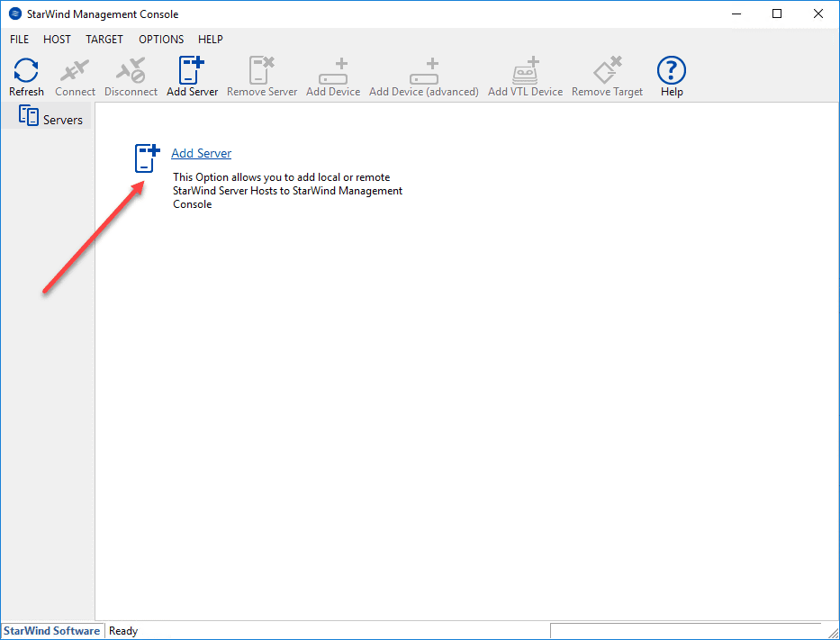Open the FILE menu
The image size is (840, 640).
point(19,39)
